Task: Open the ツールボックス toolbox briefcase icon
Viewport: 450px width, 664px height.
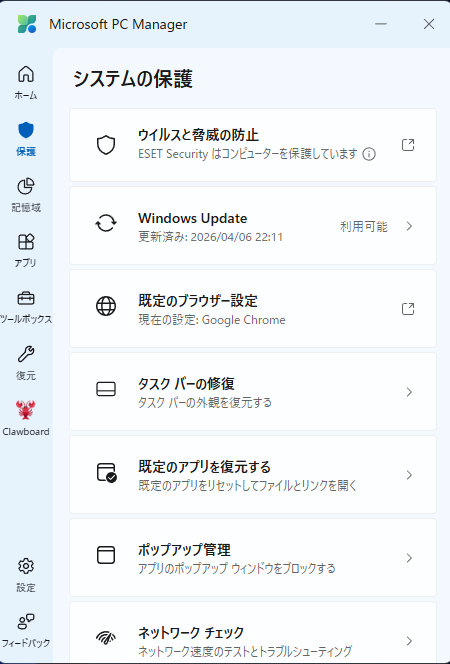Action: tap(26, 298)
